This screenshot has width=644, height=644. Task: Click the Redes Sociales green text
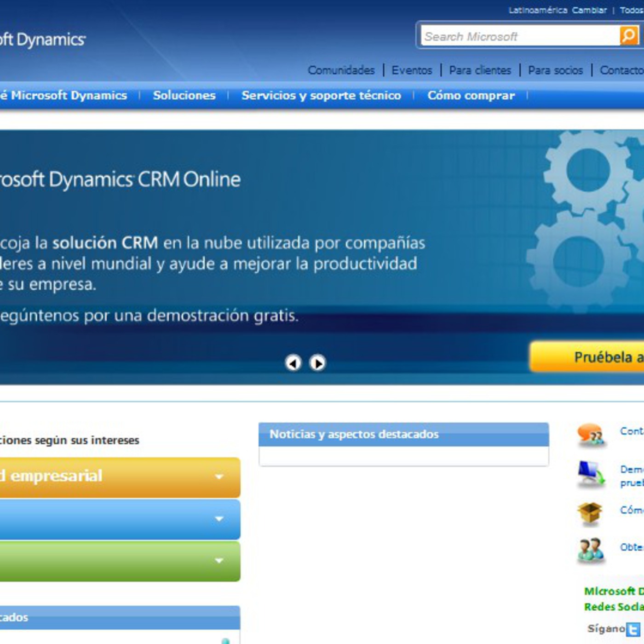tap(614, 607)
